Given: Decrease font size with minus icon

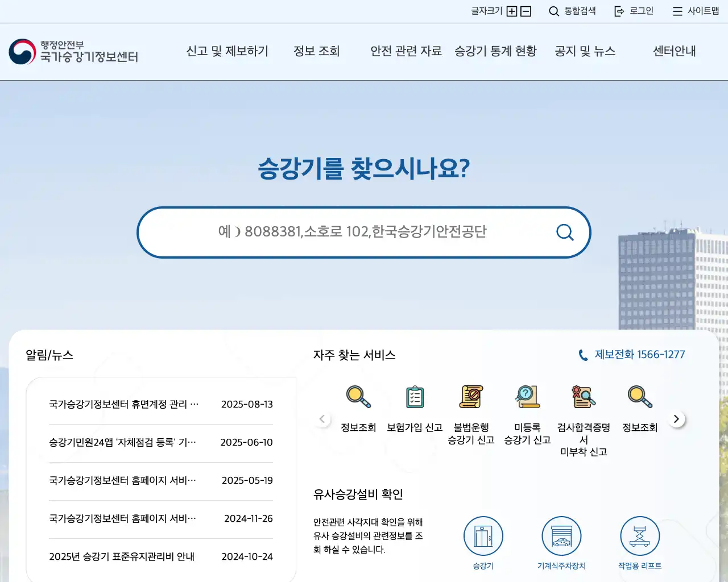Looking at the screenshot, I should click(526, 11).
